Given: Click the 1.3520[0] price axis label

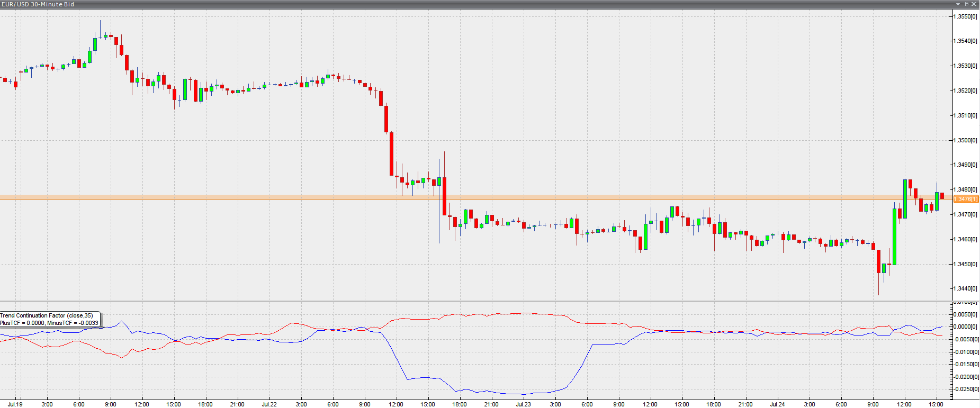Looking at the screenshot, I should pos(965,90).
